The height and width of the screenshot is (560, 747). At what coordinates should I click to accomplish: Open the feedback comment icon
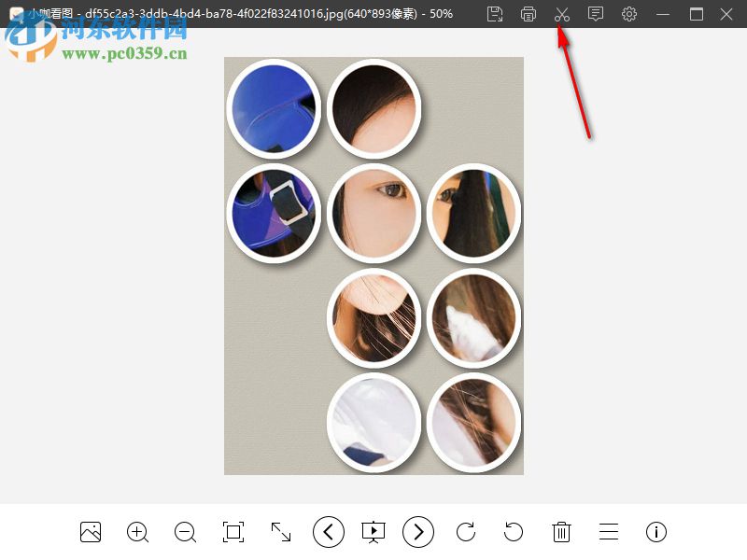(x=596, y=14)
